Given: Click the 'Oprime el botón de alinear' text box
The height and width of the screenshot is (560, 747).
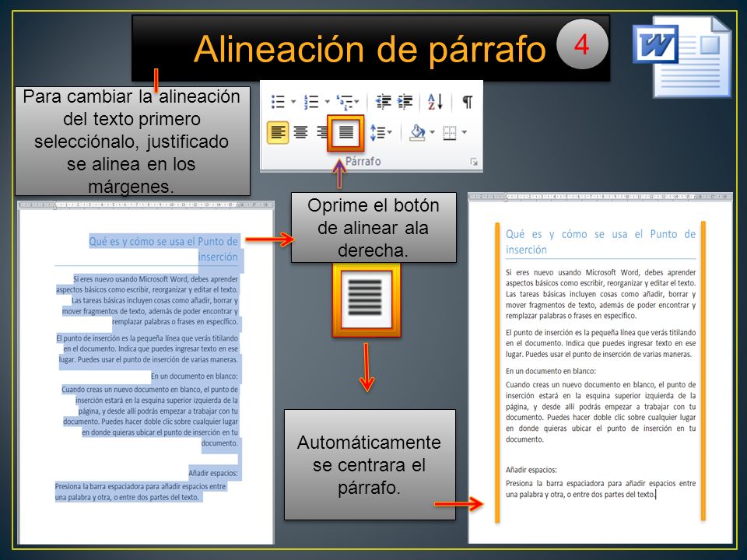Looking at the screenshot, I should pyautogui.click(x=373, y=228).
